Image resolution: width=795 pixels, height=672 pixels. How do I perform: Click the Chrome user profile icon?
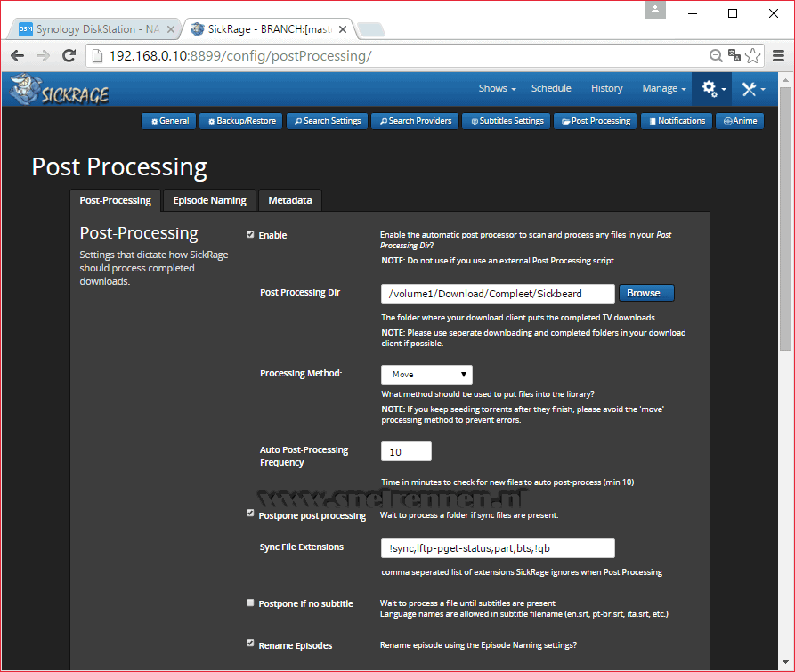click(x=655, y=9)
